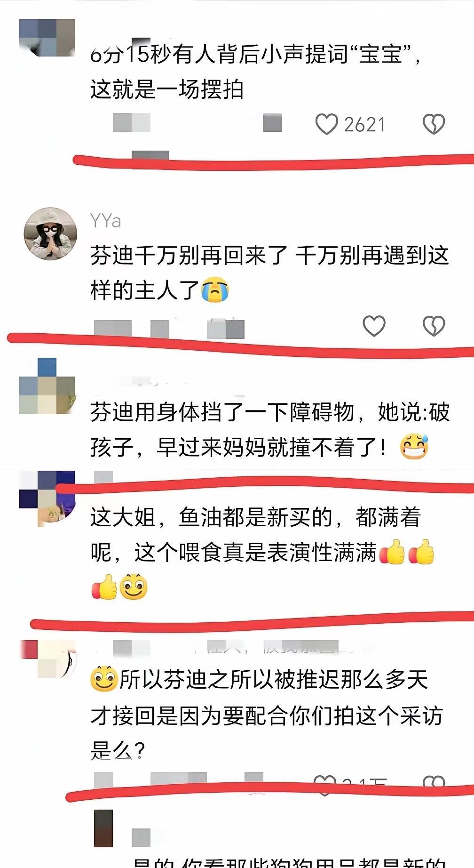This screenshot has width=474, height=868.
Task: Tap broken-heart dislike on YYa's comment
Action: (434, 326)
